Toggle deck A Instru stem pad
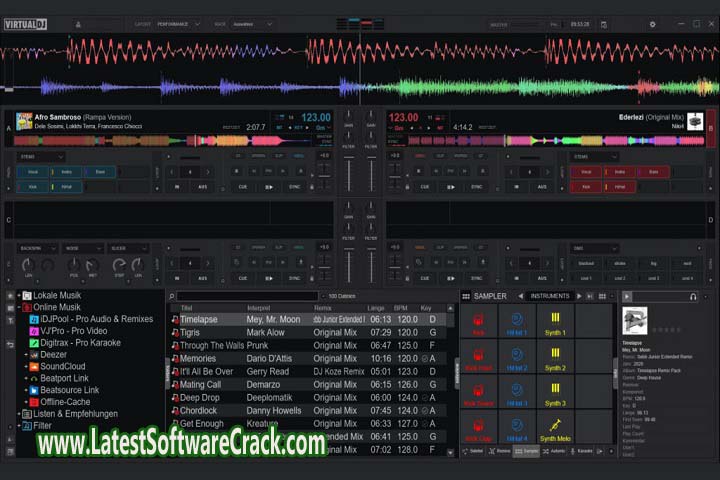The width and height of the screenshot is (720, 480). pos(67,172)
